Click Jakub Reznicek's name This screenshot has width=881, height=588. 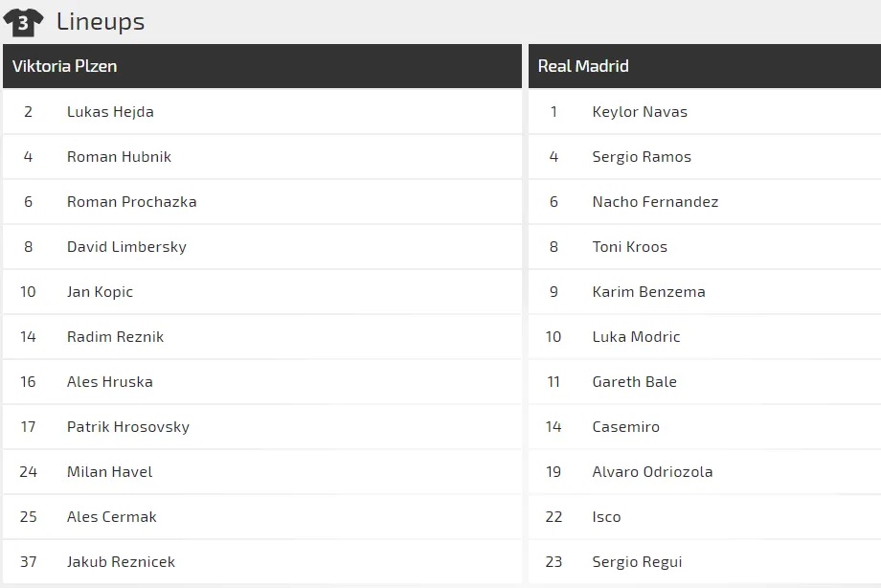tap(121, 562)
